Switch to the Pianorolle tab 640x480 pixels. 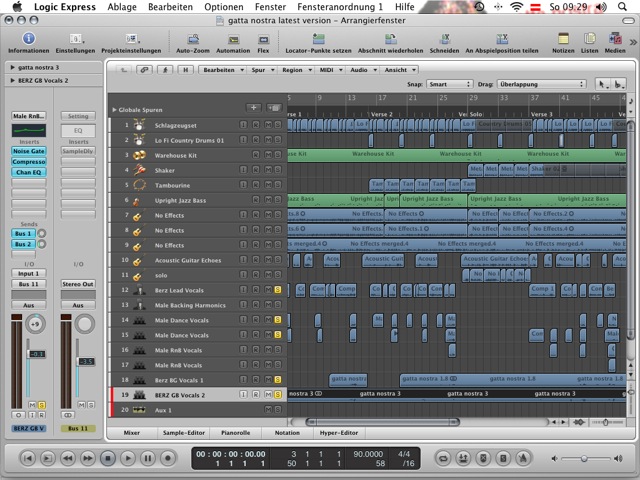point(236,433)
